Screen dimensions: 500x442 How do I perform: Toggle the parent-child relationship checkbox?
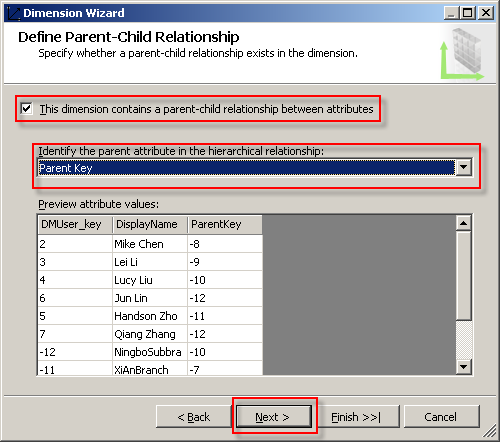tap(26, 109)
